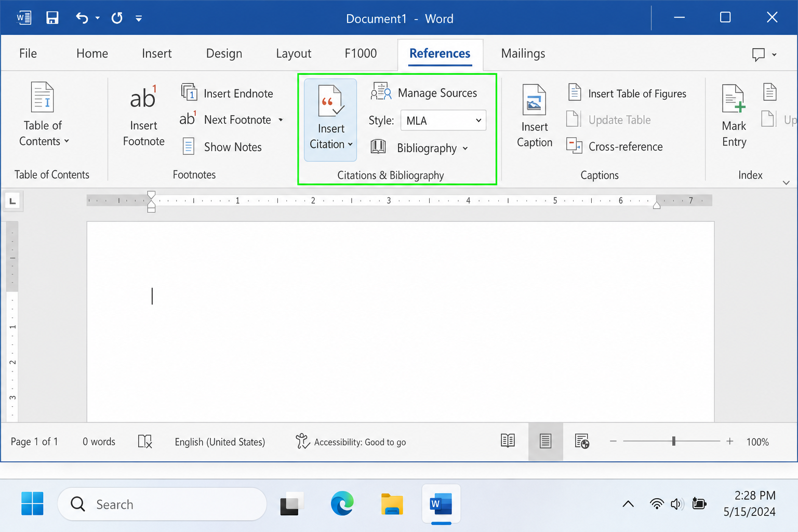Switch to the Layout tab

[294, 54]
